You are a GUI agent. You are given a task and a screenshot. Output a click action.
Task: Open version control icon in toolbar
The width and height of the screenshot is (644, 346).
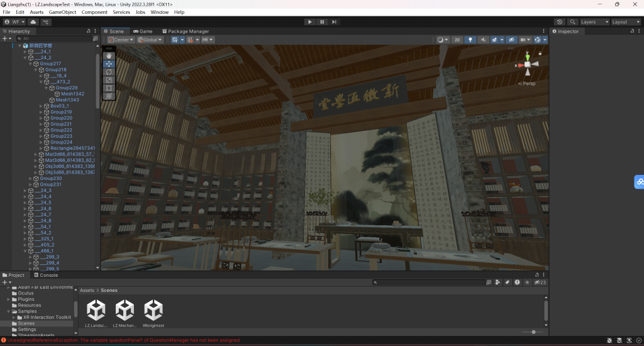[x=45, y=22]
